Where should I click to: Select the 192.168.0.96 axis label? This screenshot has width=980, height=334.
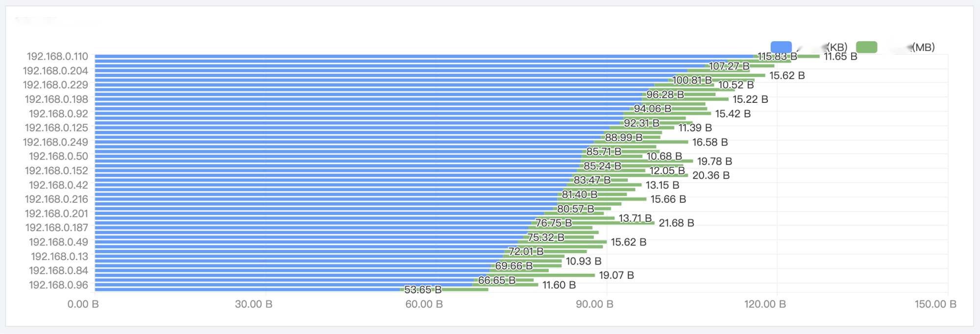coord(59,285)
